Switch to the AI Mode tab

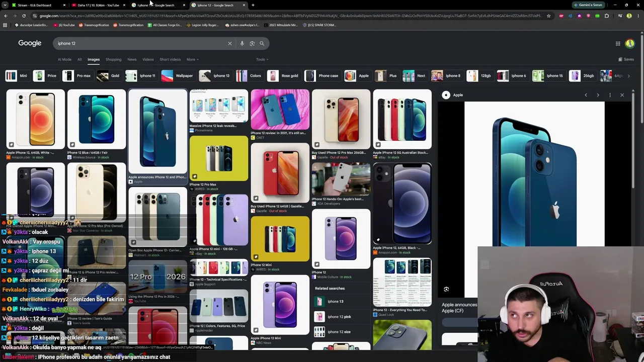(64, 59)
